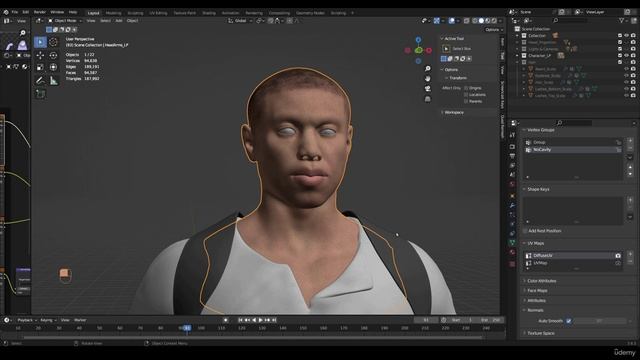The width and height of the screenshot is (640, 360).
Task: Select the Rotate tool
Action: [53, 55]
